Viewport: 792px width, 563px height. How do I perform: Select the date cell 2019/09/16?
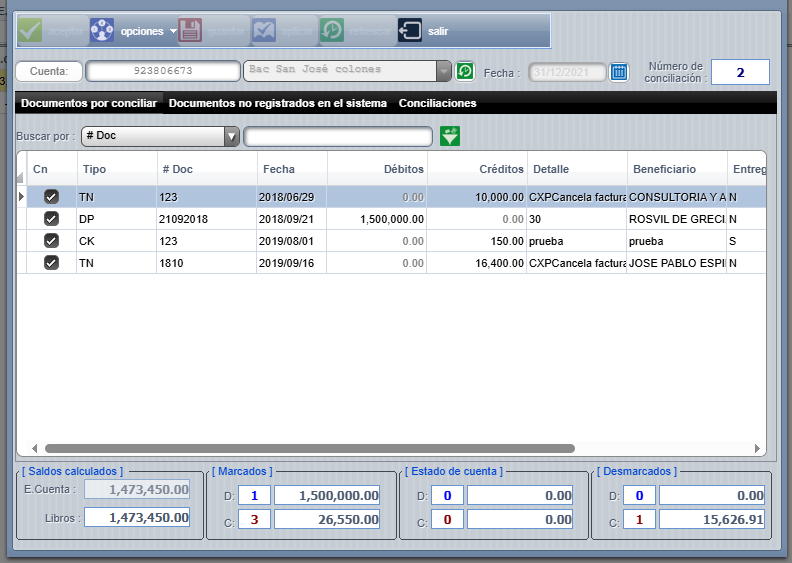point(291,263)
